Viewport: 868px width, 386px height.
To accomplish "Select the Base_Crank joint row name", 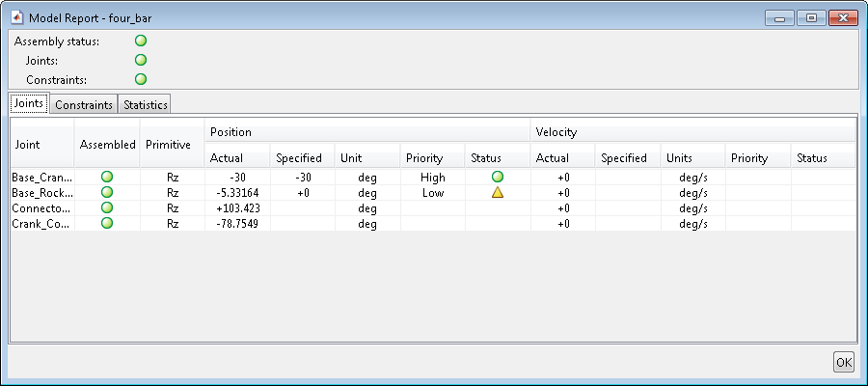I will coord(41,178).
